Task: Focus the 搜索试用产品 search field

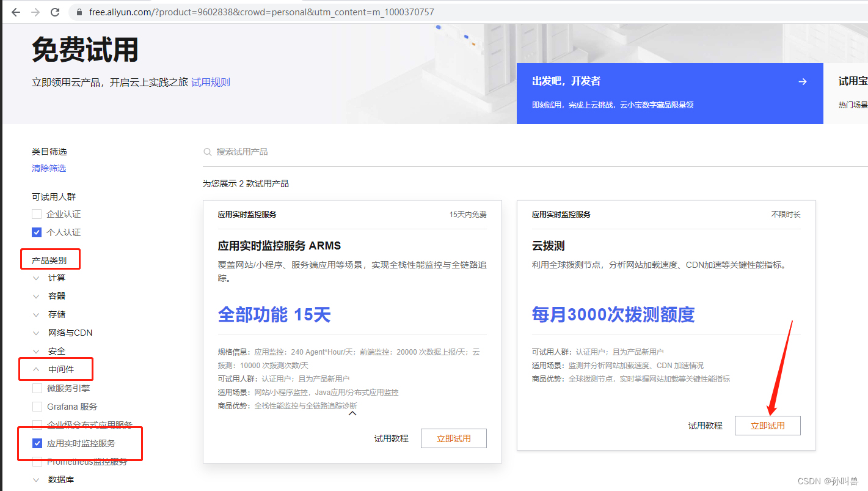Action: [535, 152]
